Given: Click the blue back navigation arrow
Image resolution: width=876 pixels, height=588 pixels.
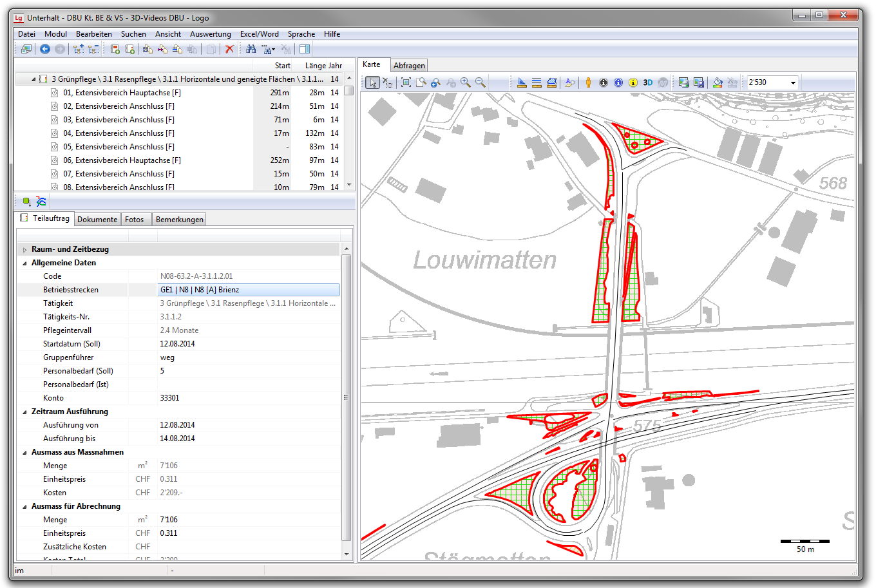Looking at the screenshot, I should (45, 49).
